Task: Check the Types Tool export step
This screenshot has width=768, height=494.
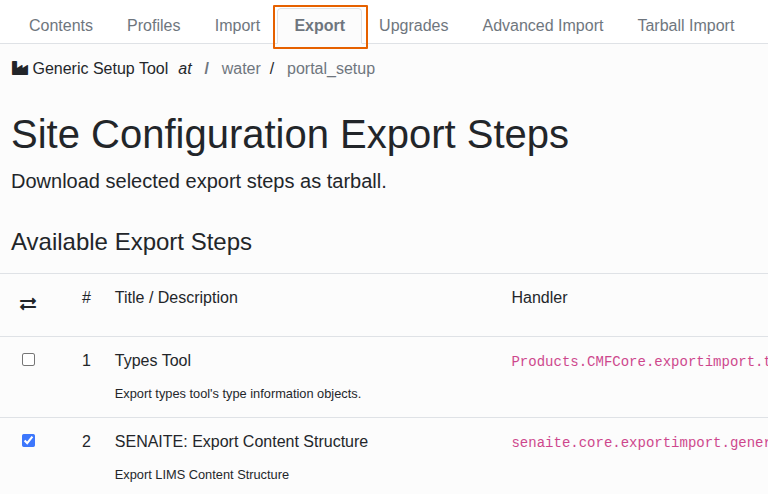Action: pyautogui.click(x=28, y=360)
